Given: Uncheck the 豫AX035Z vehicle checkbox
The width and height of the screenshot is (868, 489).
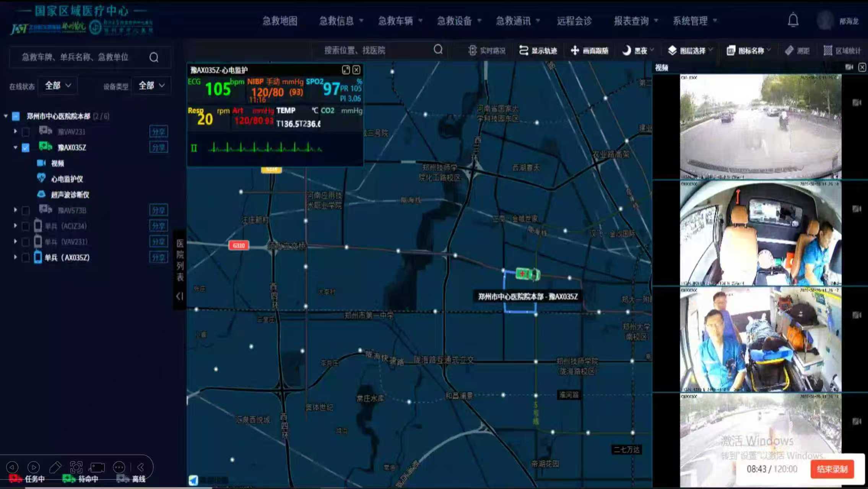Looking at the screenshot, I should point(26,148).
